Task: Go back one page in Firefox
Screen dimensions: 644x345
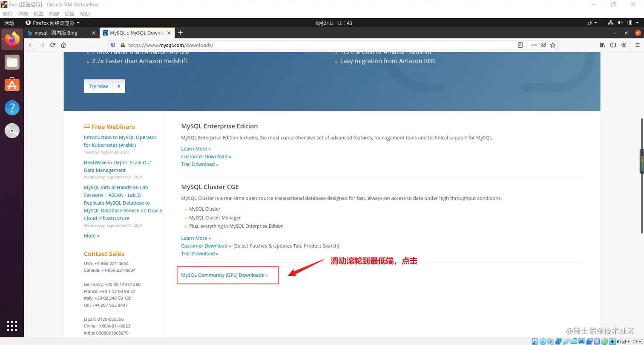Action: coord(31,45)
